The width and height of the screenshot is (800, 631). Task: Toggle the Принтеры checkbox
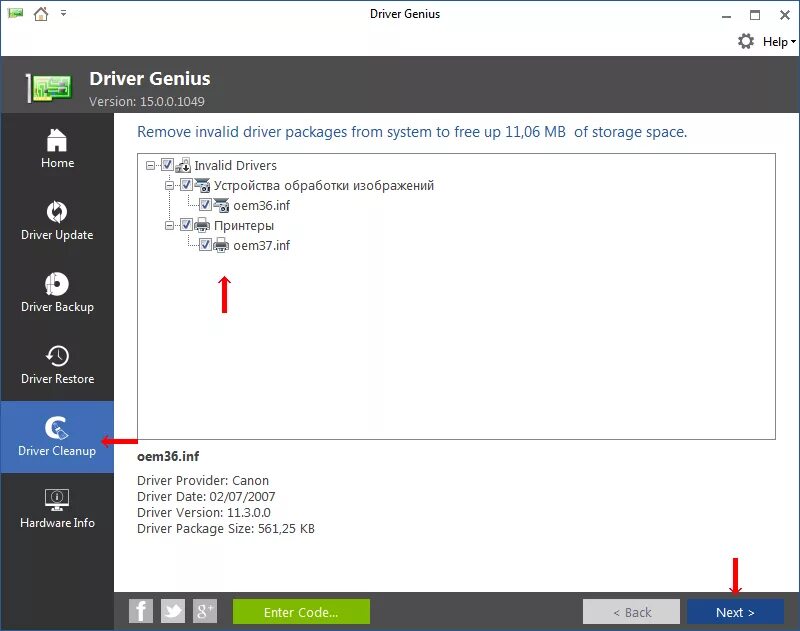coord(186,224)
